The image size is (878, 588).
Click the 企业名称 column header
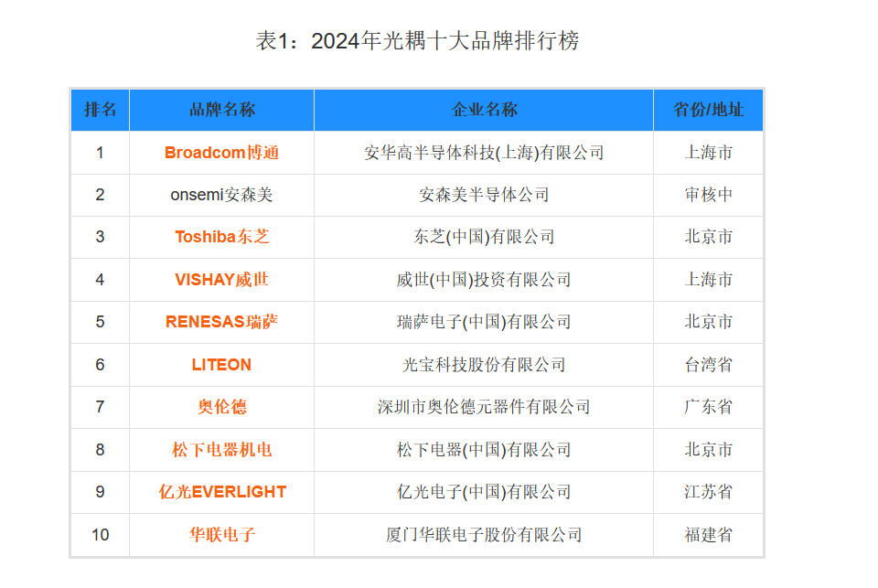coord(484,110)
